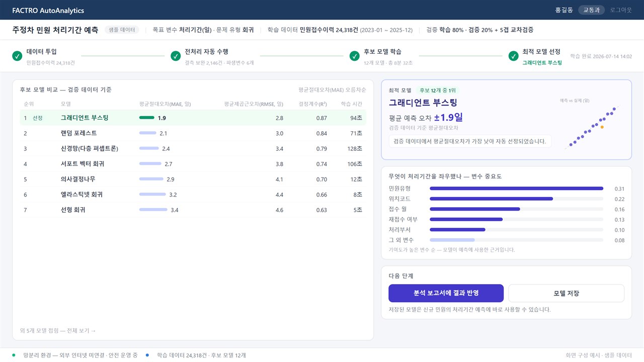Click the 교통과 department badge
Screen dimensions: 644x362
click(x=591, y=10)
